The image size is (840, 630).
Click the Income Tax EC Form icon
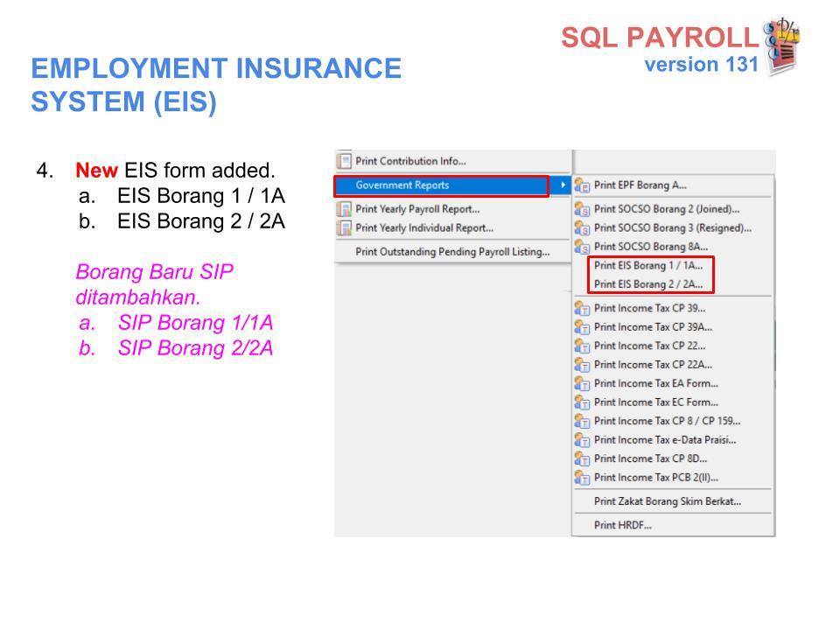click(583, 402)
